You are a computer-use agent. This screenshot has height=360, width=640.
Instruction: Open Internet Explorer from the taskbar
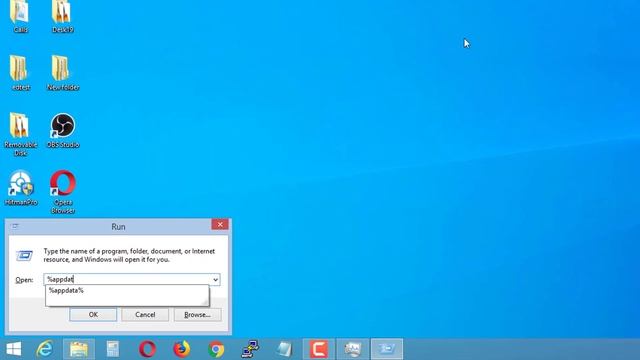coord(45,349)
